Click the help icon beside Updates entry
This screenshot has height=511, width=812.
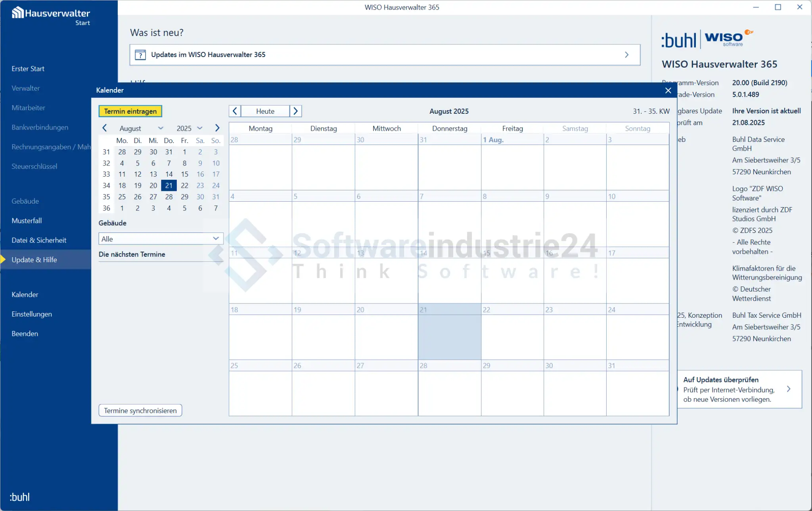140,55
